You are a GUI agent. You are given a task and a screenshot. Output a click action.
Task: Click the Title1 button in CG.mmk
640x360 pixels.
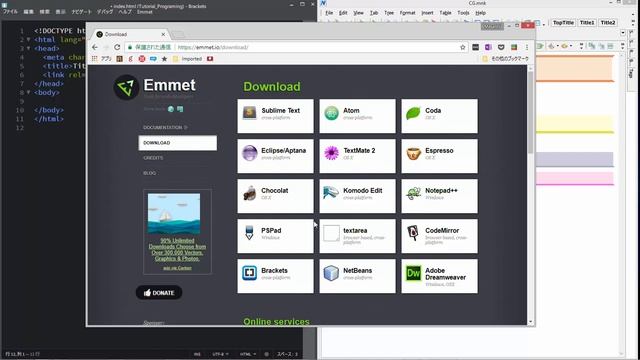587,23
